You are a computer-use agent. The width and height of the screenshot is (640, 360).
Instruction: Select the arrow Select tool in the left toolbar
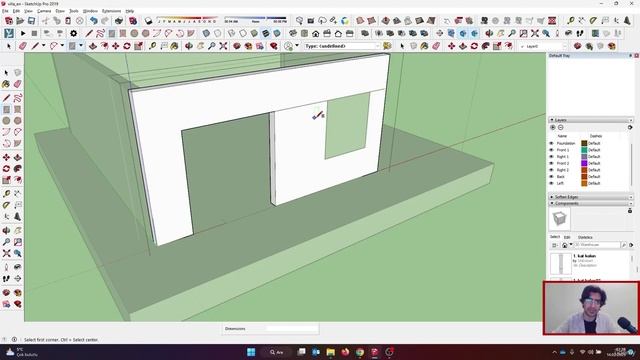6,73
